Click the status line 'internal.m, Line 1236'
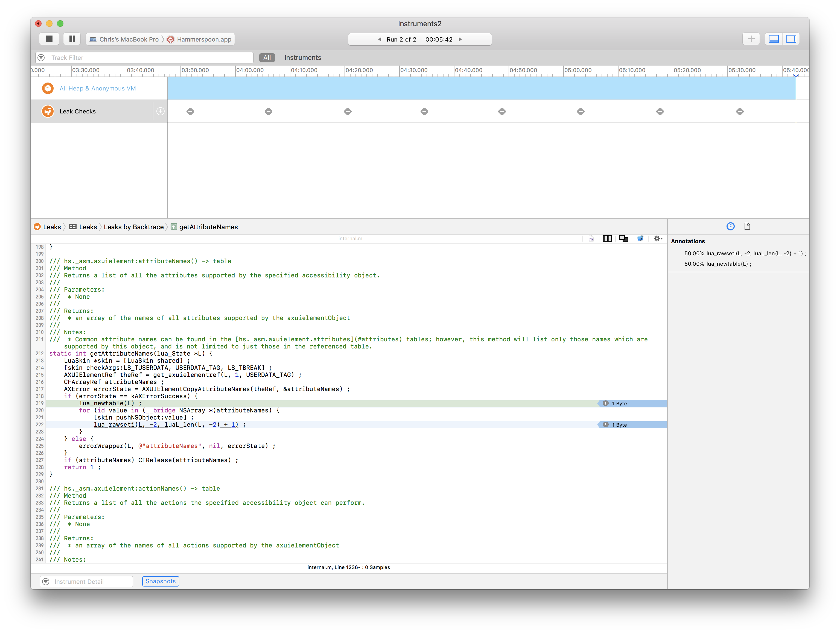The width and height of the screenshot is (840, 633). click(348, 567)
